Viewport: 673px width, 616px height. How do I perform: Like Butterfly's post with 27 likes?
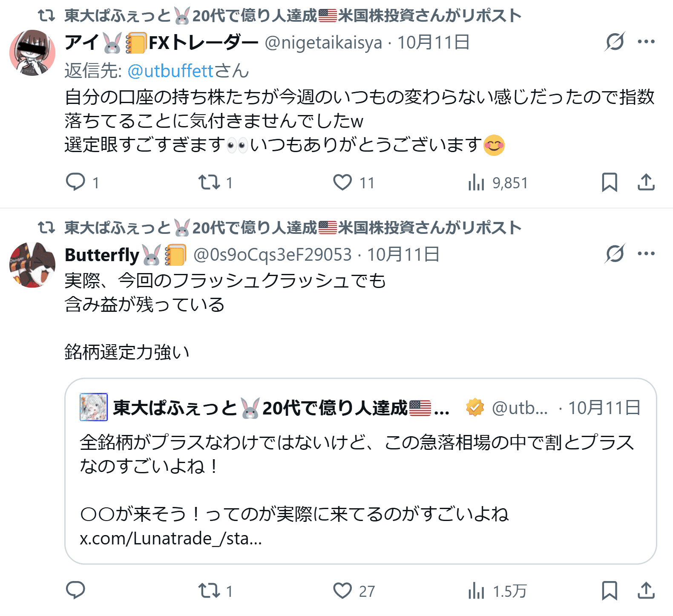pyautogui.click(x=342, y=590)
